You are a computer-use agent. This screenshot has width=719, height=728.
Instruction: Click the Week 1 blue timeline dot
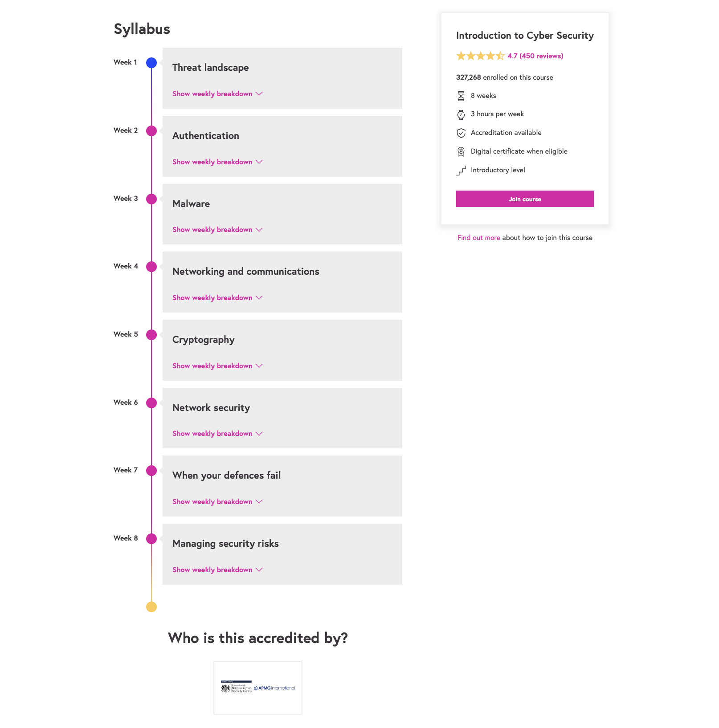(151, 63)
